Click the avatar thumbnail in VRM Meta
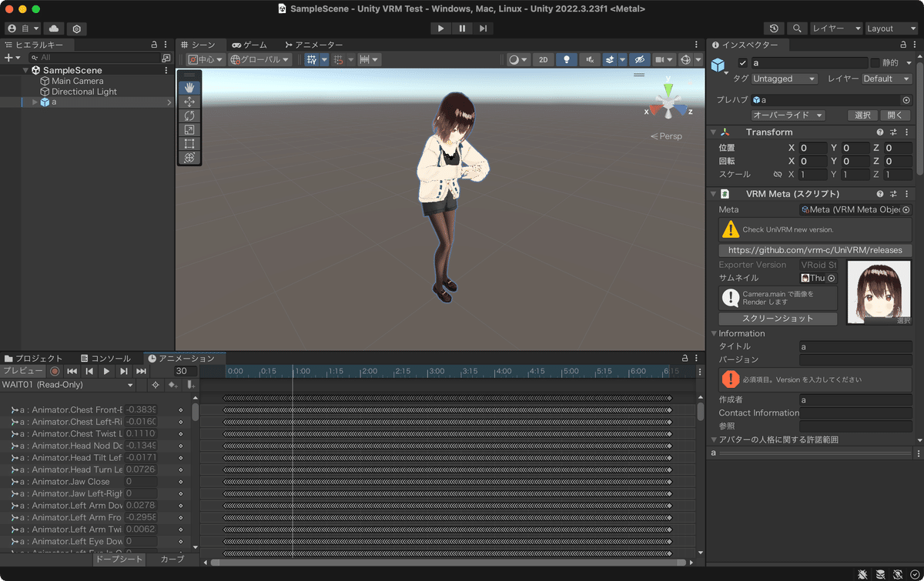Image resolution: width=924 pixels, height=581 pixels. pos(879,292)
